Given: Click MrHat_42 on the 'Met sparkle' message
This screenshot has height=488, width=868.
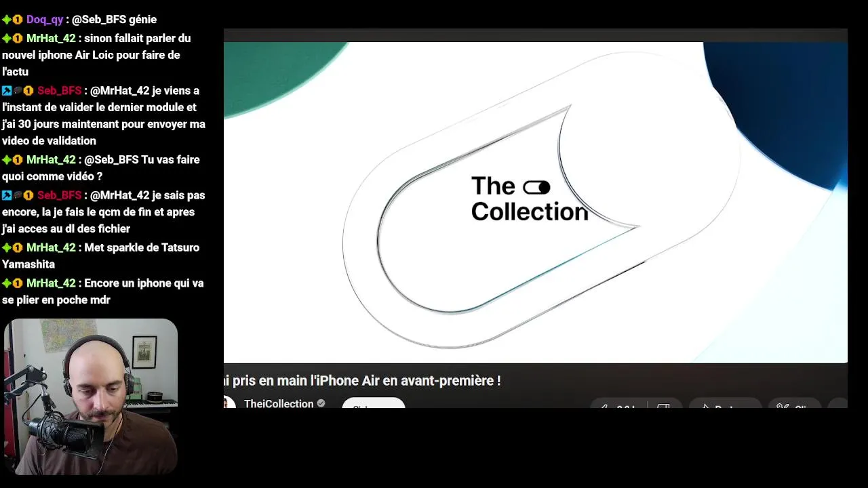Looking at the screenshot, I should (51, 248).
